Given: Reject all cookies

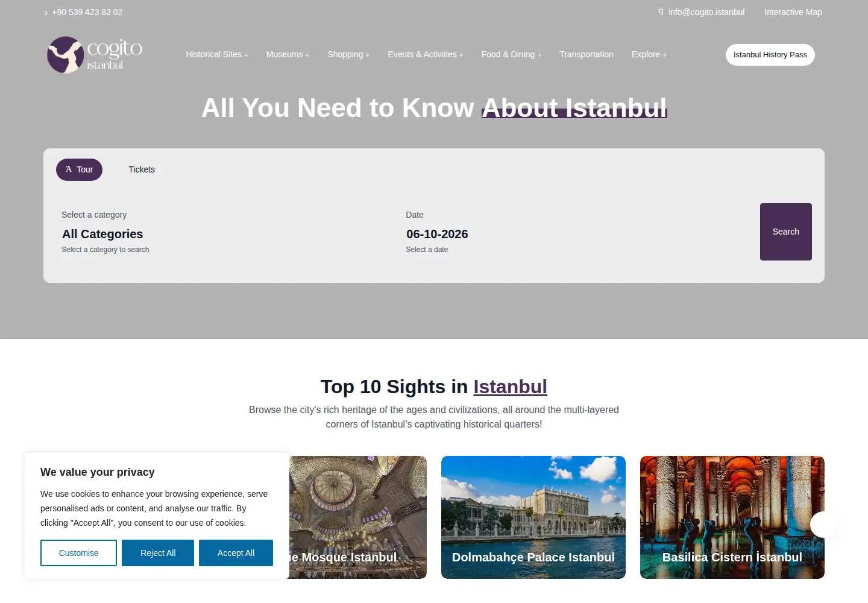Looking at the screenshot, I should (x=158, y=553).
